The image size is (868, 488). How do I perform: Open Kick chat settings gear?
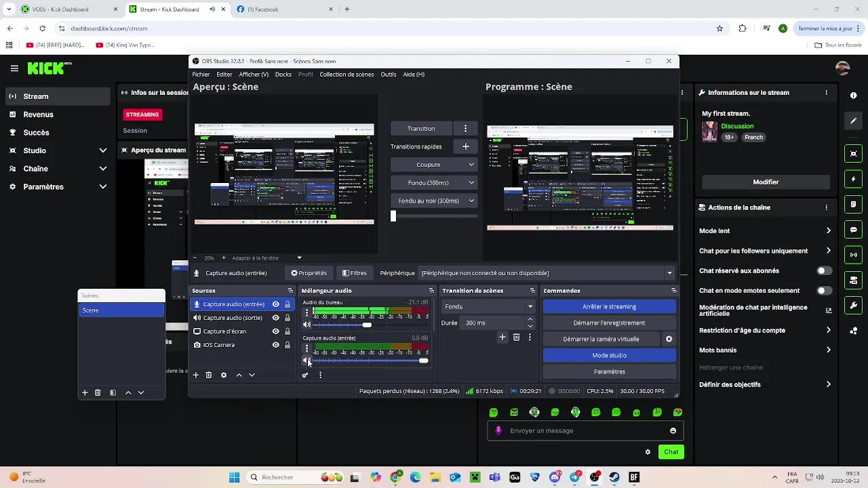point(648,452)
